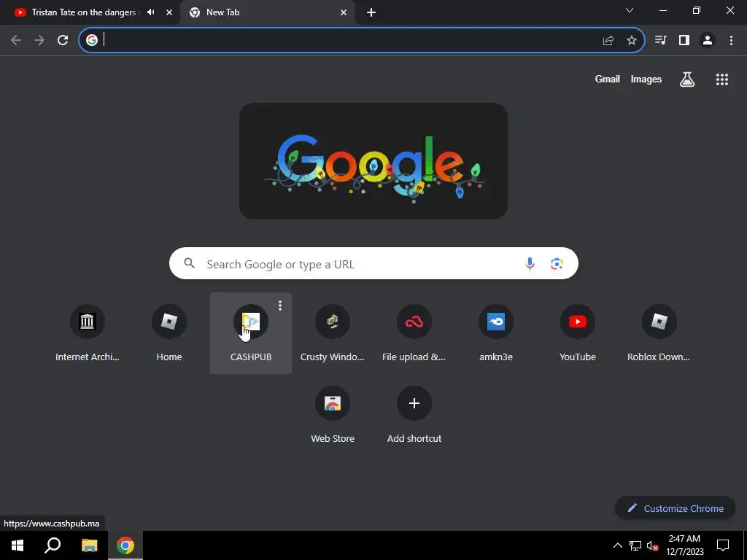
Task: Go forward to next page
Action: (39, 40)
